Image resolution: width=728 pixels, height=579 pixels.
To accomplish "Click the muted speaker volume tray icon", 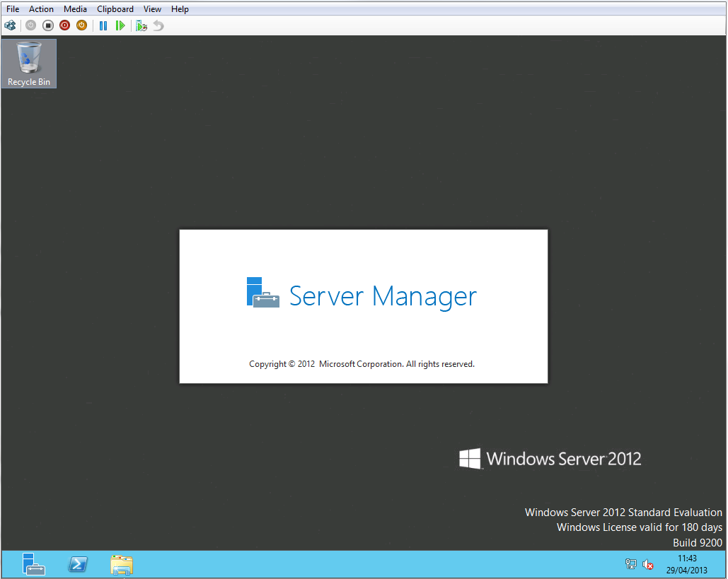I will click(x=647, y=564).
